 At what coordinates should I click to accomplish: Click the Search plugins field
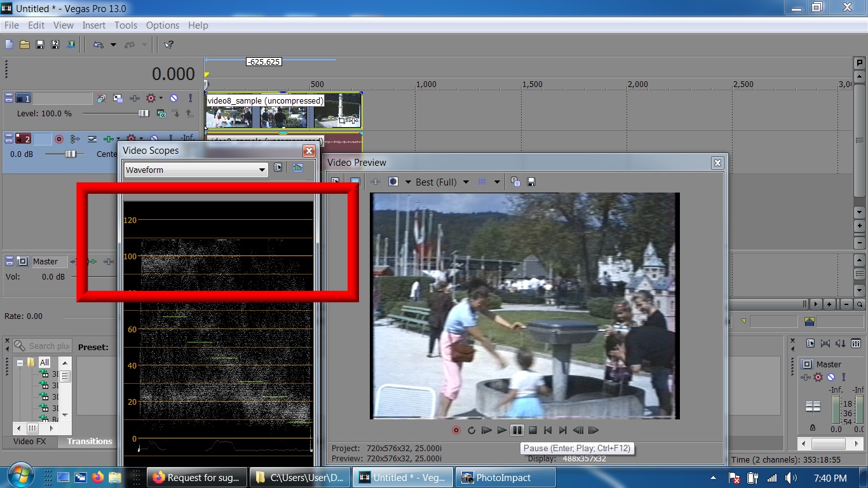tap(42, 346)
